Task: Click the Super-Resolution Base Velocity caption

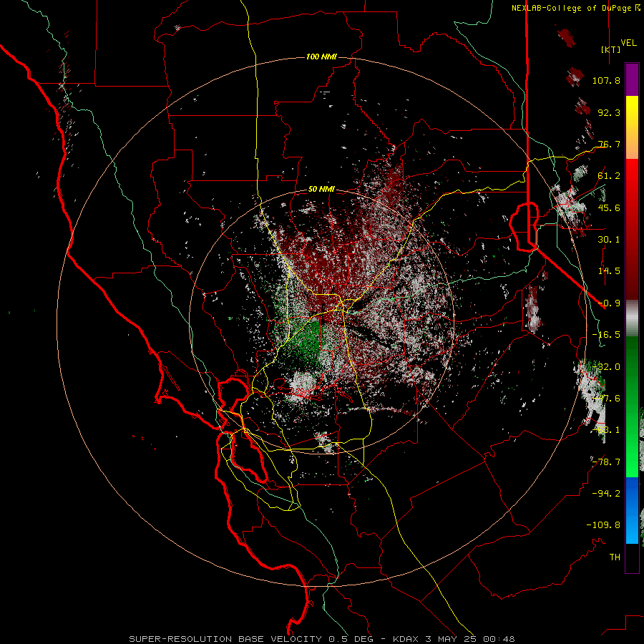Action: coord(321,639)
